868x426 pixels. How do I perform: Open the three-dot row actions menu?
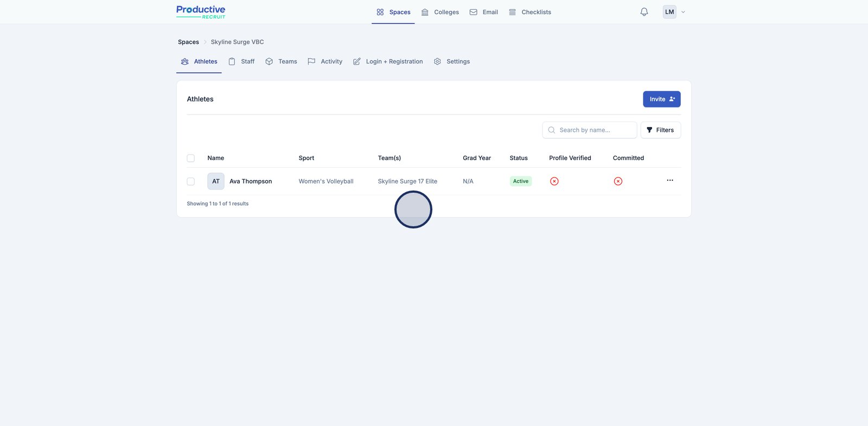(670, 180)
